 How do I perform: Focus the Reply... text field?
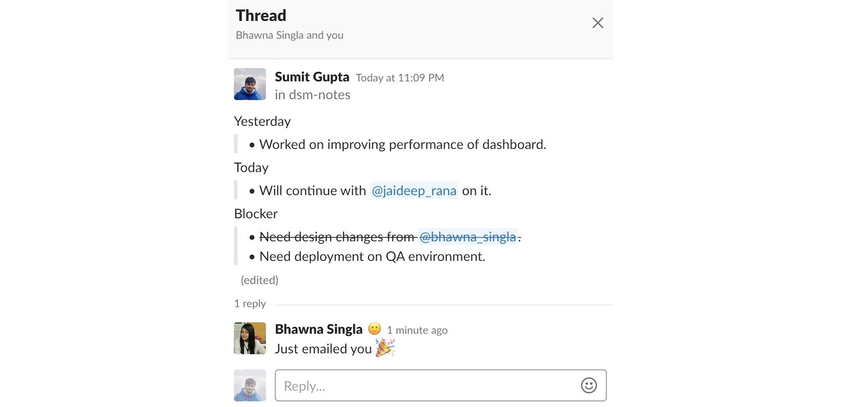coord(427,386)
